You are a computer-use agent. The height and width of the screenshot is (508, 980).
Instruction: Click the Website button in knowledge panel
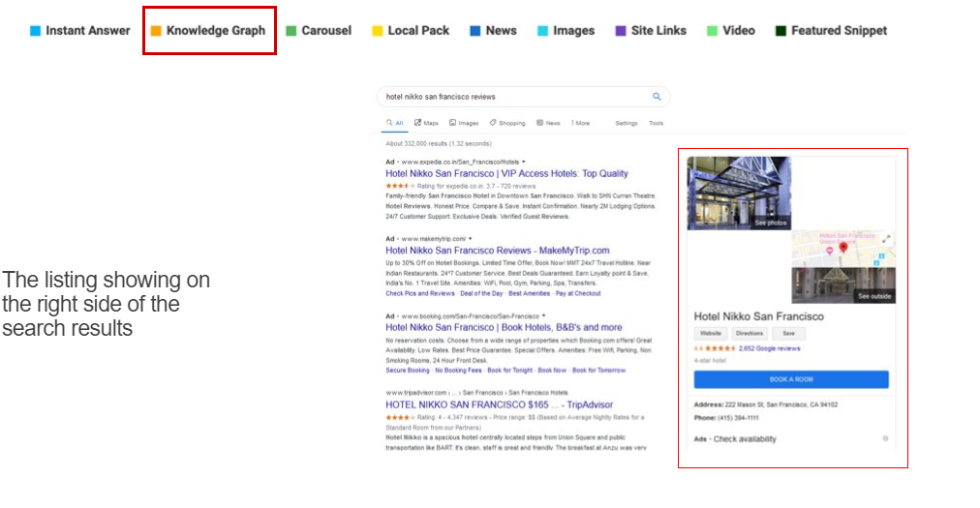click(711, 334)
